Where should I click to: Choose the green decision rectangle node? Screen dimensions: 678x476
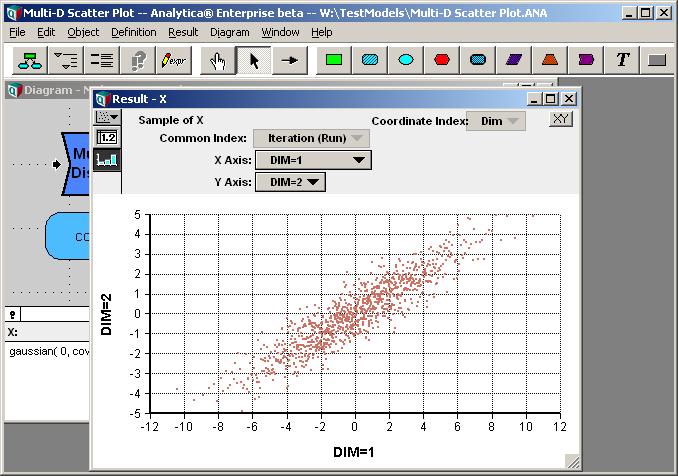(x=334, y=61)
